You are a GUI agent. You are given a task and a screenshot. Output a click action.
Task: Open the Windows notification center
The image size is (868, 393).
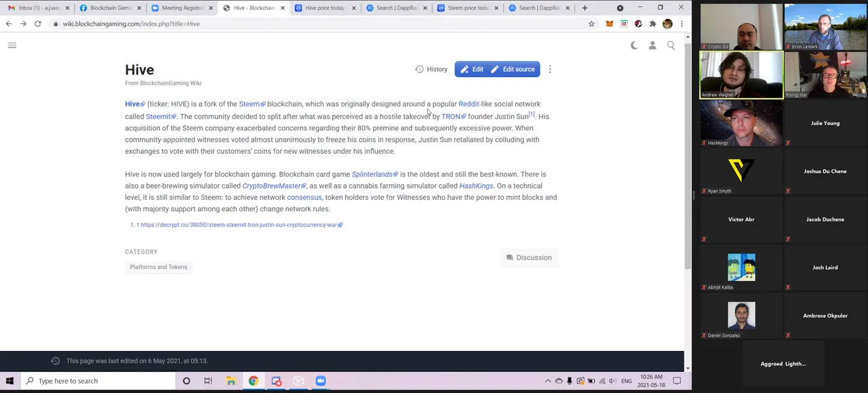click(677, 381)
